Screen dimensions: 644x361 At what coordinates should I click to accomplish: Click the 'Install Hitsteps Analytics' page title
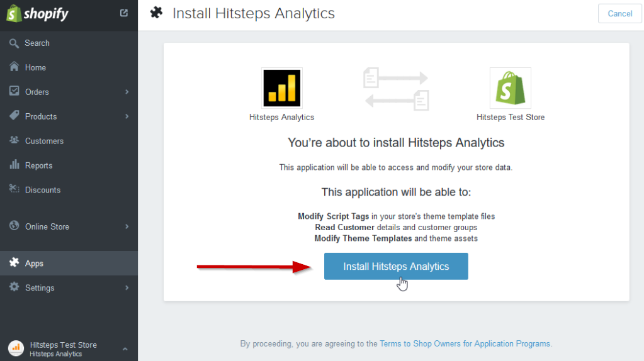(x=254, y=14)
